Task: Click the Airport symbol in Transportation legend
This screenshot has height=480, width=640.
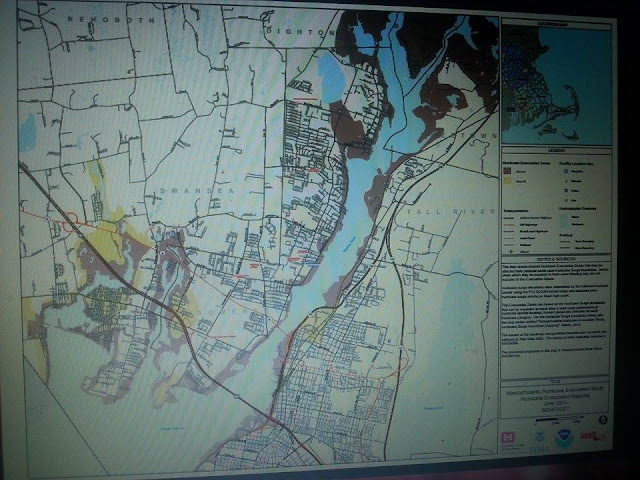Action: coord(511,251)
